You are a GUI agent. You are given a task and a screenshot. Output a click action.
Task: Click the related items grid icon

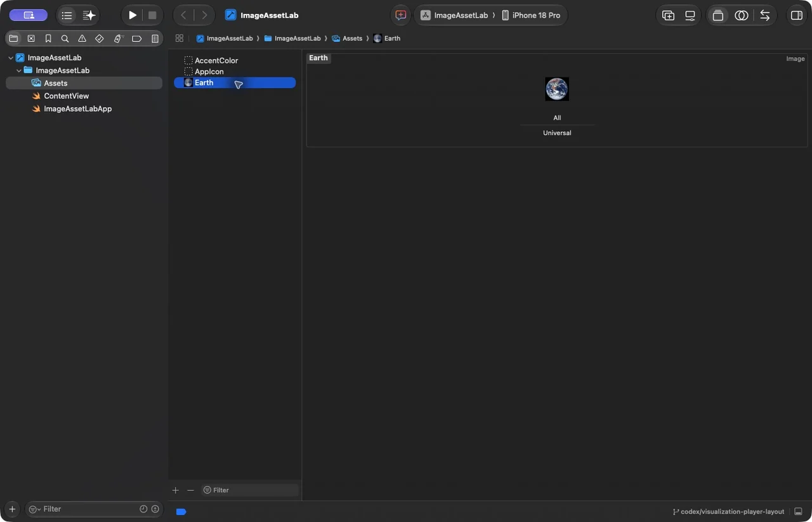coord(180,38)
